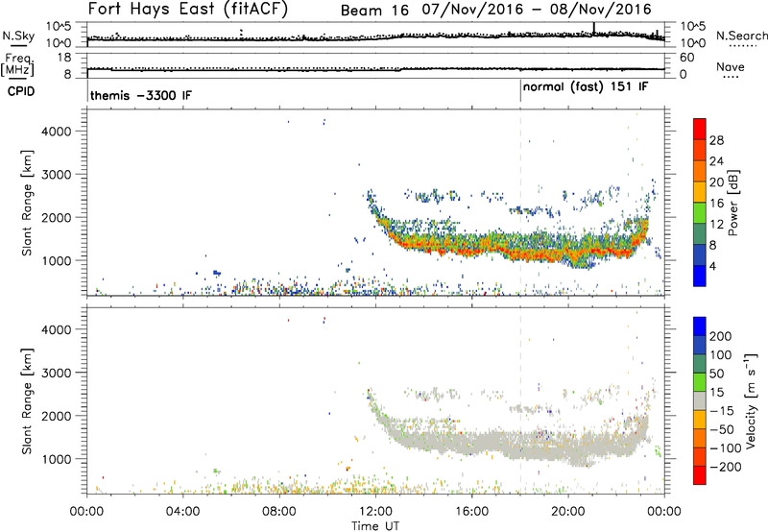768x532 pixels.
Task: Pick the blue lowest segment of the power colorbar
Action: [x=700, y=276]
